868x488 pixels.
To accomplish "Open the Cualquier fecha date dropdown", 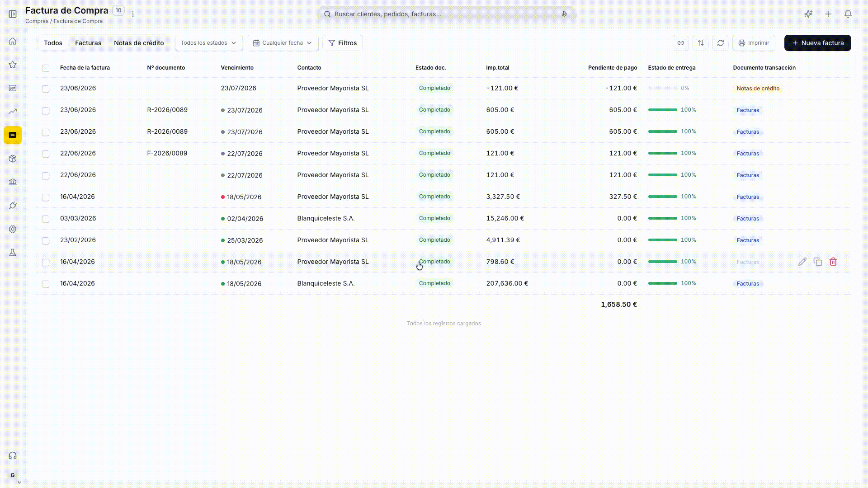I will [283, 43].
